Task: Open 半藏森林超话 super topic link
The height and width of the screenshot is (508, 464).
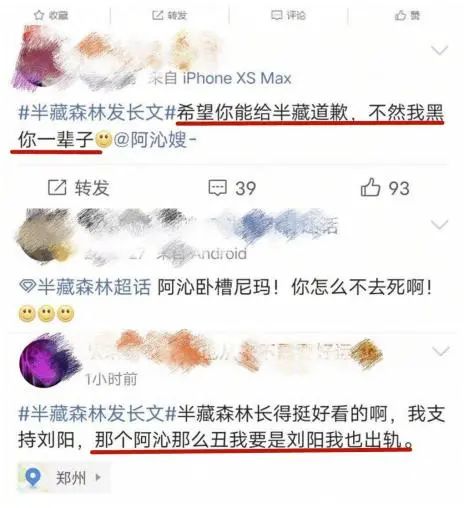Action: (94, 287)
